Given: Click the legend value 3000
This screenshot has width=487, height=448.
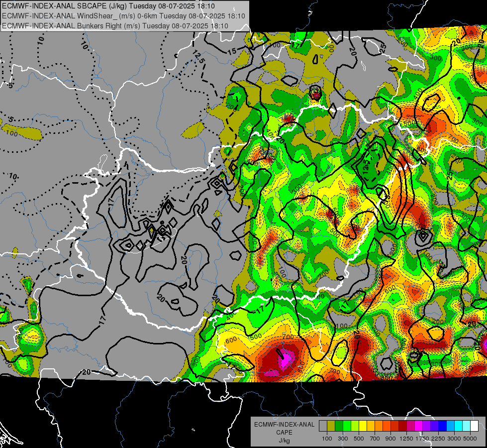Looking at the screenshot, I should click(x=454, y=439).
